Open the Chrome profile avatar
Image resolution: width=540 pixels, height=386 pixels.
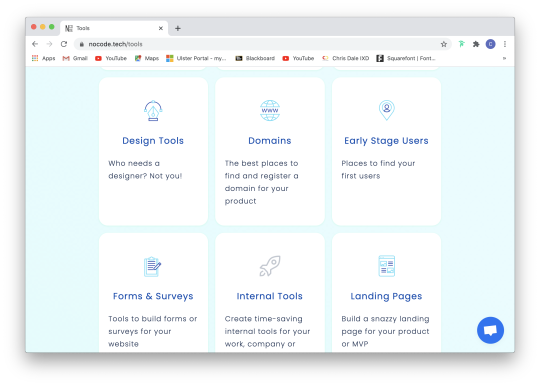tap(490, 44)
